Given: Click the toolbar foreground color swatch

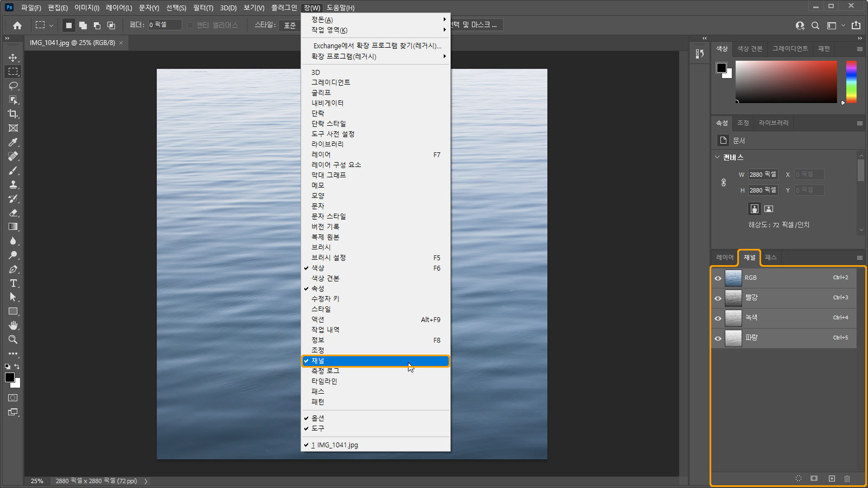Looking at the screenshot, I should click(x=10, y=377).
